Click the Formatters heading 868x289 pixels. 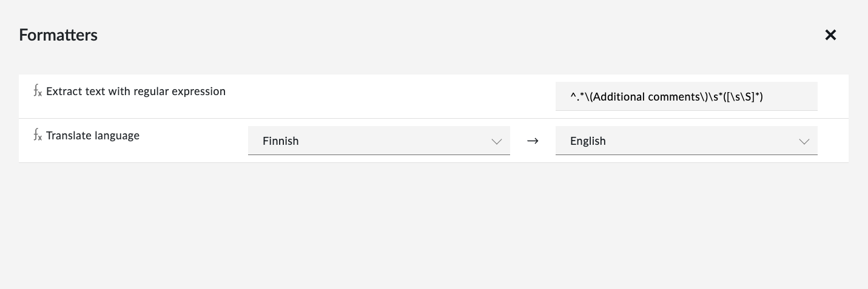(x=58, y=35)
